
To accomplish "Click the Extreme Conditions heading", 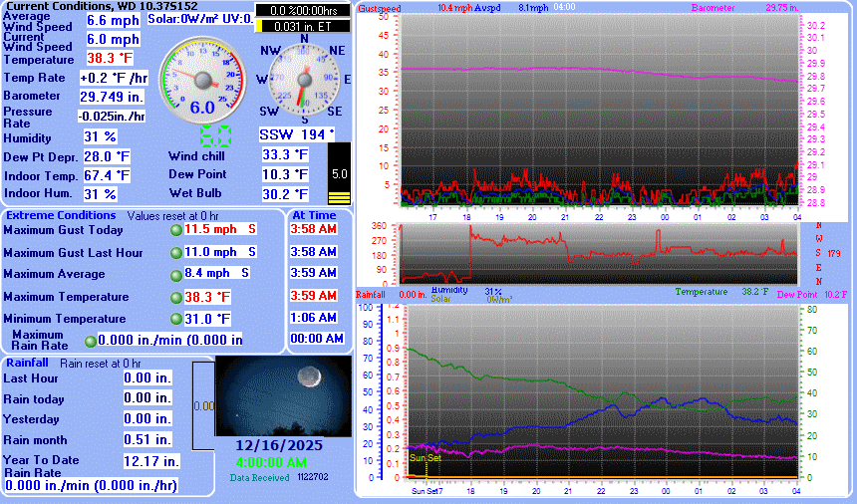I will click(60, 215).
